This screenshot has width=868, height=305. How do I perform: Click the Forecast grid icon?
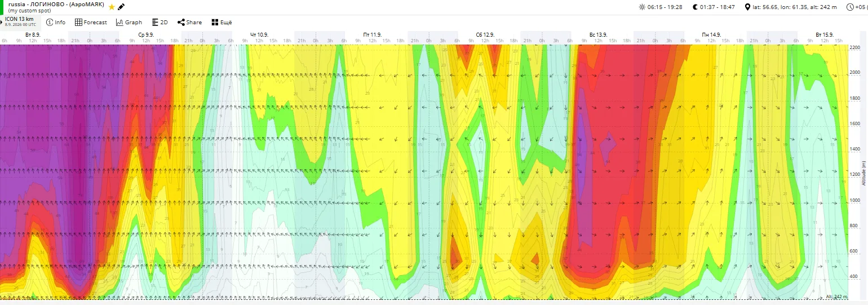click(78, 23)
